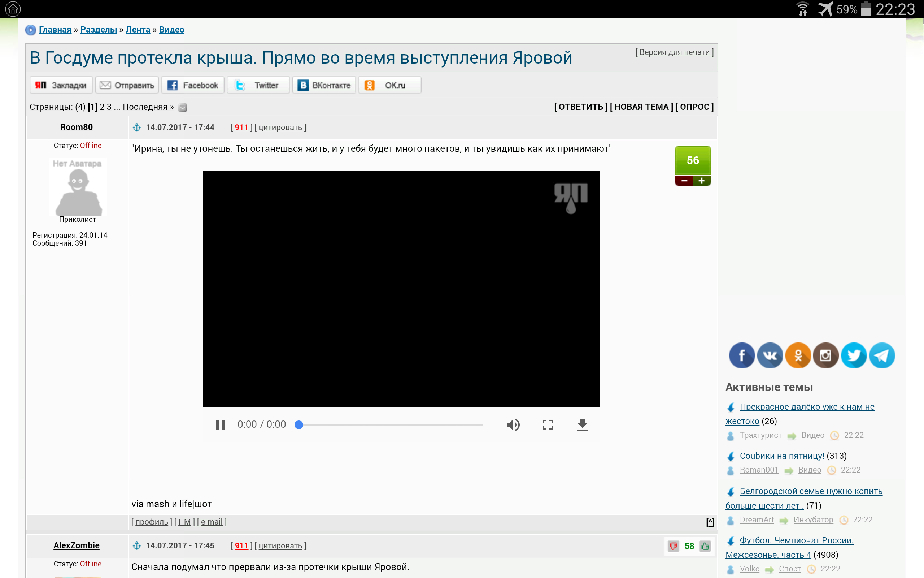This screenshot has height=578, width=924.
Task: Open AlexZombie user profile name
Action: click(x=77, y=545)
